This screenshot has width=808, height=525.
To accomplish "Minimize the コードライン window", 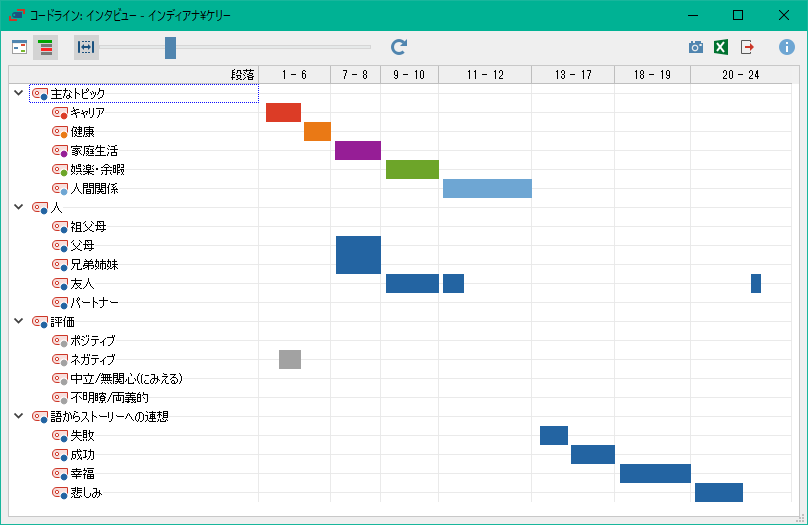I will point(693,15).
